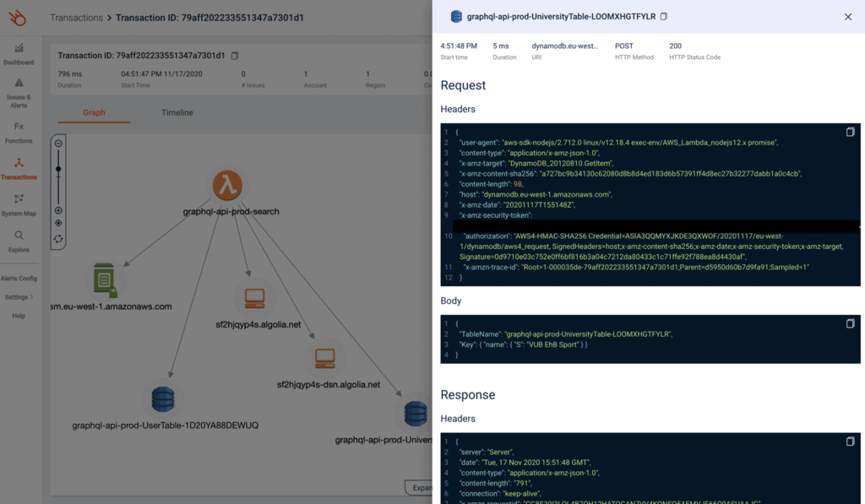865x504 pixels.
Task: Expand the Settings sidebar submenu
Action: pos(19,297)
